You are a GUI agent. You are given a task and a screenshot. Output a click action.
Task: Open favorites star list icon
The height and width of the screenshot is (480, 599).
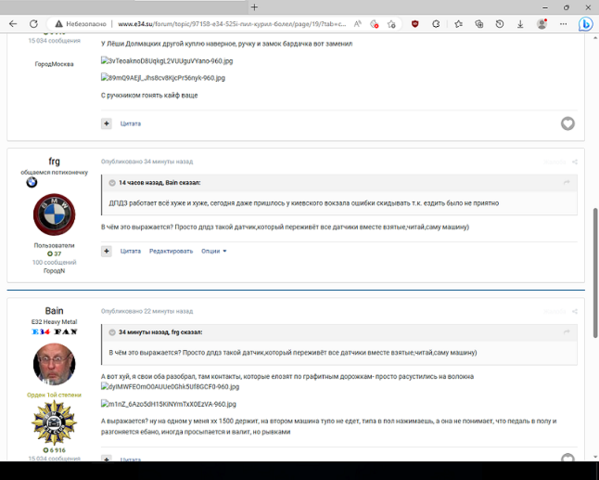click(458, 24)
